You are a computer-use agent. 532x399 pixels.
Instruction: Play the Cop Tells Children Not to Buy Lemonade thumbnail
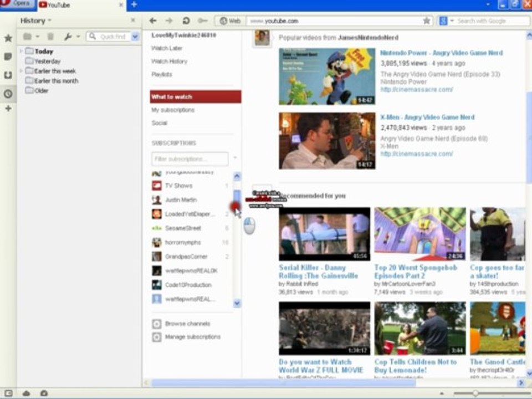(420, 329)
